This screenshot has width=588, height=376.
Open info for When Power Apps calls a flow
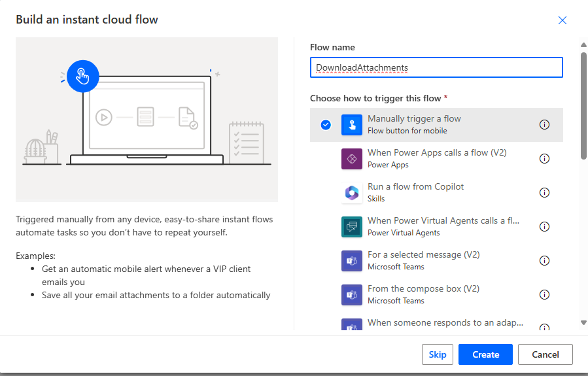544,158
